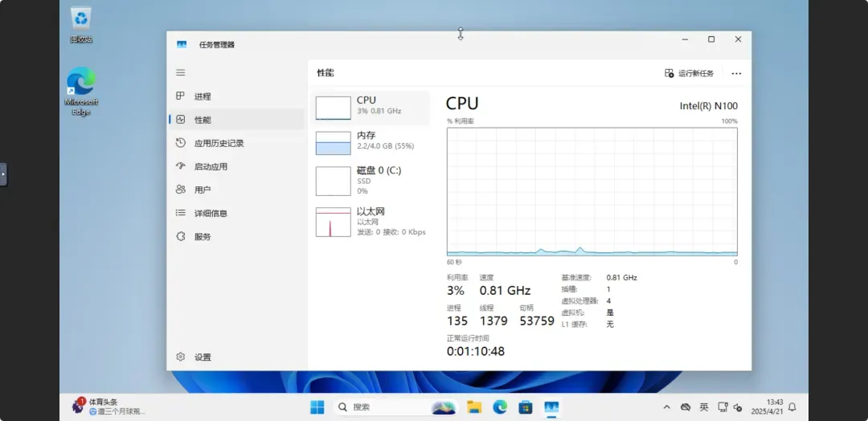The image size is (868, 421).
Task: Open the 服务 page
Action: click(236, 236)
